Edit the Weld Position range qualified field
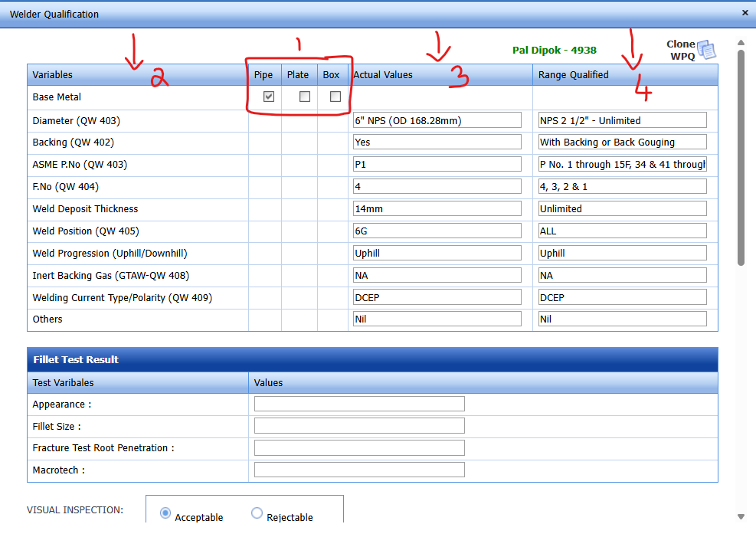This screenshot has height=547, width=756. (x=622, y=231)
